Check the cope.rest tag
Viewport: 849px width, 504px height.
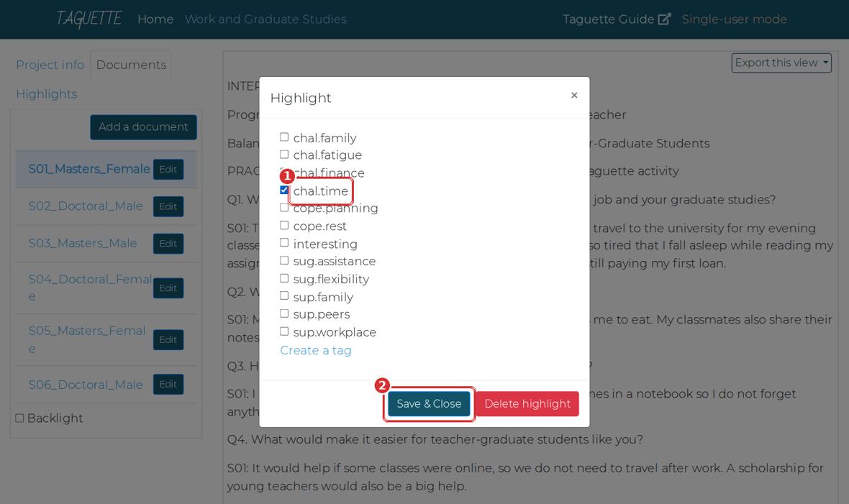tap(284, 225)
